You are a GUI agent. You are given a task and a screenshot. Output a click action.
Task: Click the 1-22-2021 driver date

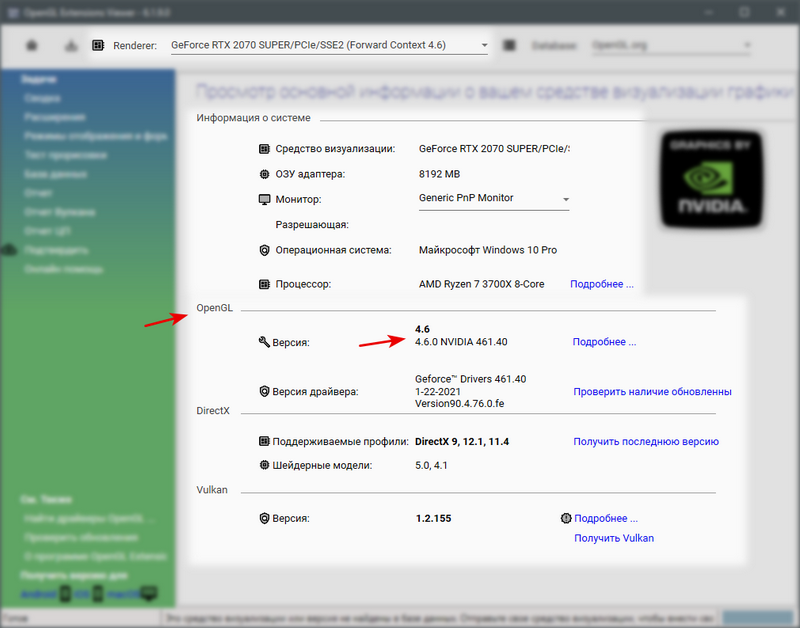438,391
